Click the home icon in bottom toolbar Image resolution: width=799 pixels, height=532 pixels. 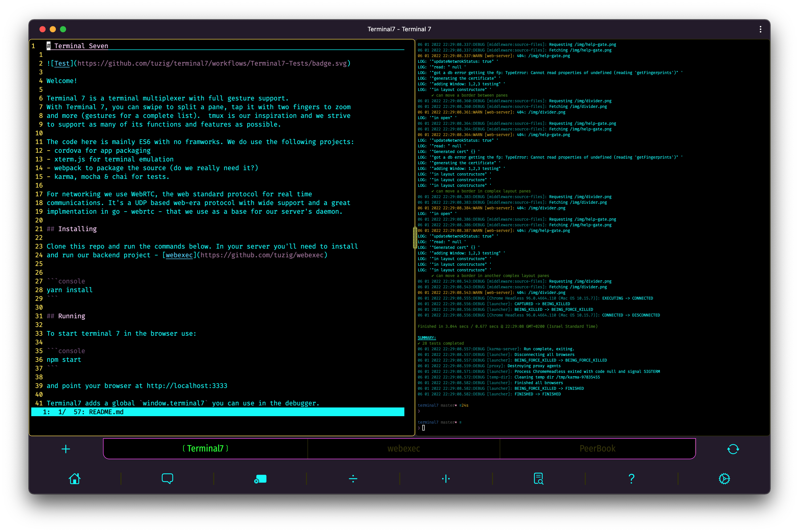(75, 478)
